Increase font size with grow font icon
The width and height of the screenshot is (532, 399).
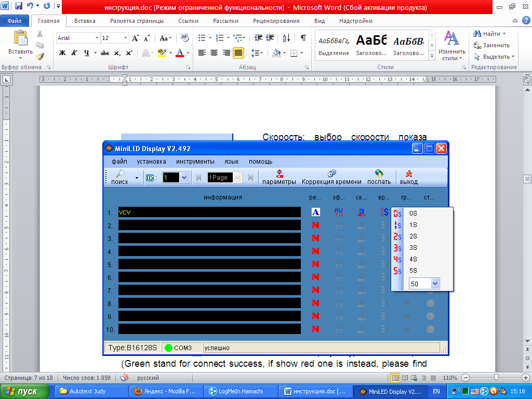(x=135, y=38)
